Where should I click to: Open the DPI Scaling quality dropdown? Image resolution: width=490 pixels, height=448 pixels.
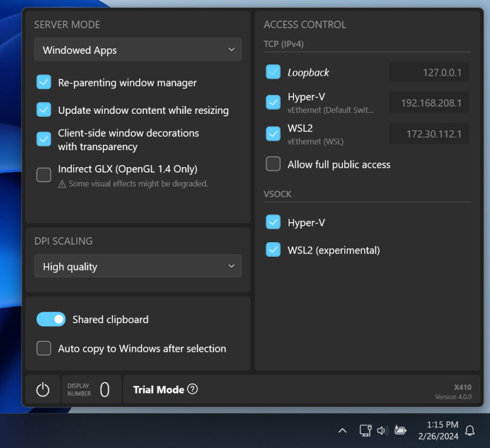pyautogui.click(x=137, y=266)
